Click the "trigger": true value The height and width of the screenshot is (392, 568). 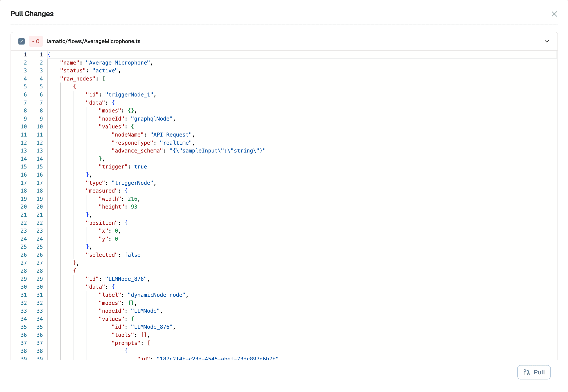122,166
